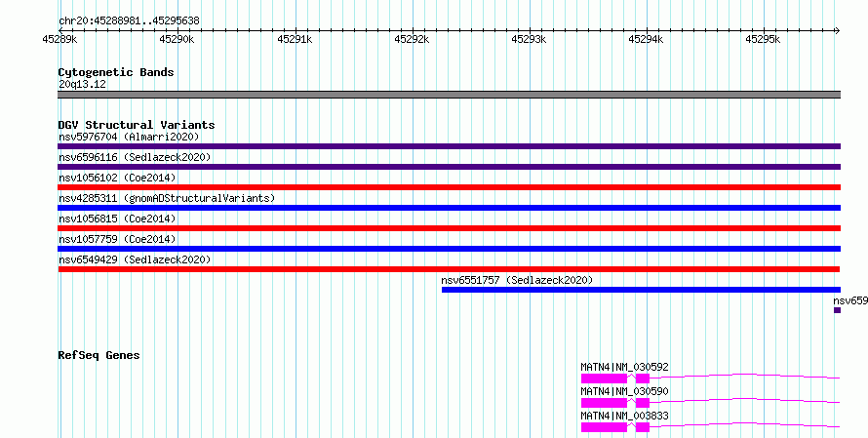Open the MATN4|NM_003833 transcript label
This screenshot has width=868, height=438.
click(x=624, y=416)
